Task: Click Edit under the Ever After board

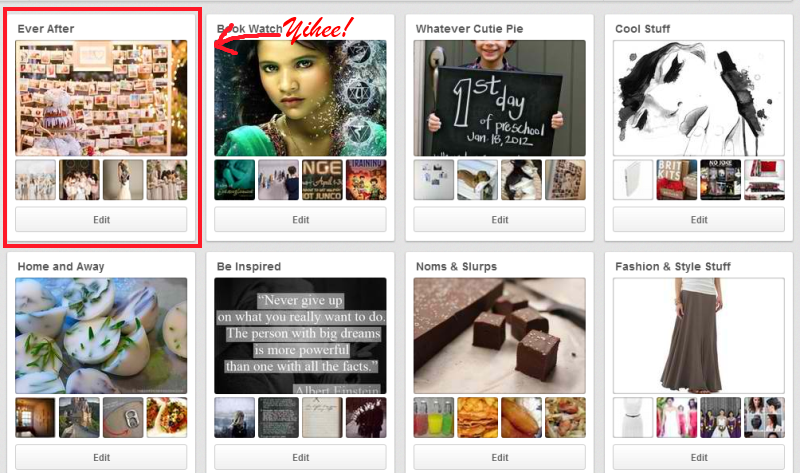Action: (101, 220)
